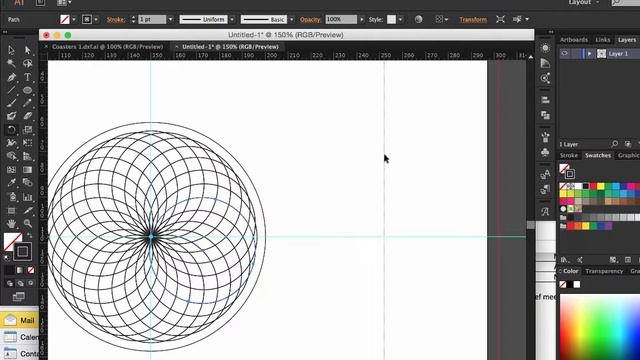Select the Direct Selection tool (white arrow)
This screenshot has width=640, height=360.
(27, 50)
